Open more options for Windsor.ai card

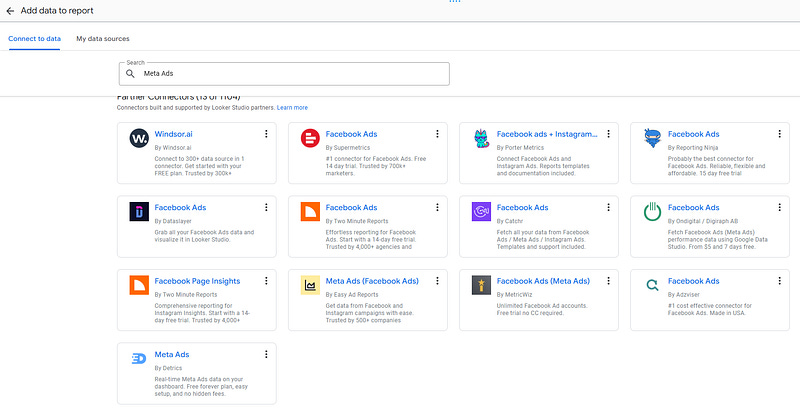266,134
